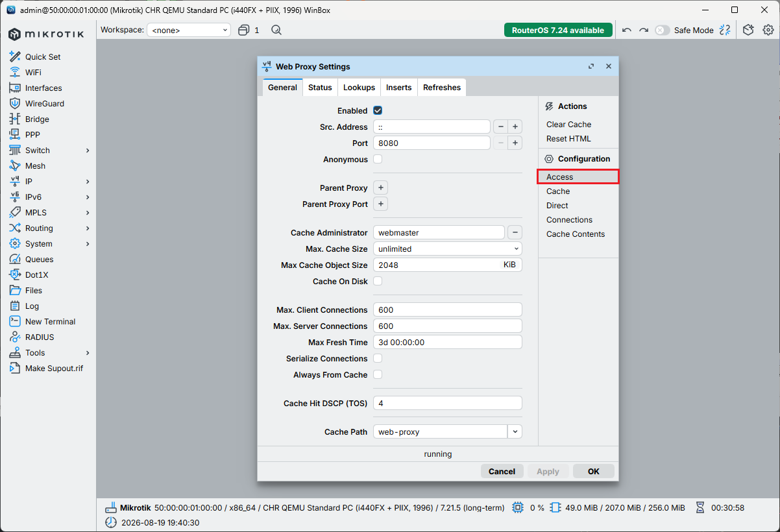The height and width of the screenshot is (532, 780).
Task: Click the Cancel button
Action: [x=502, y=472]
